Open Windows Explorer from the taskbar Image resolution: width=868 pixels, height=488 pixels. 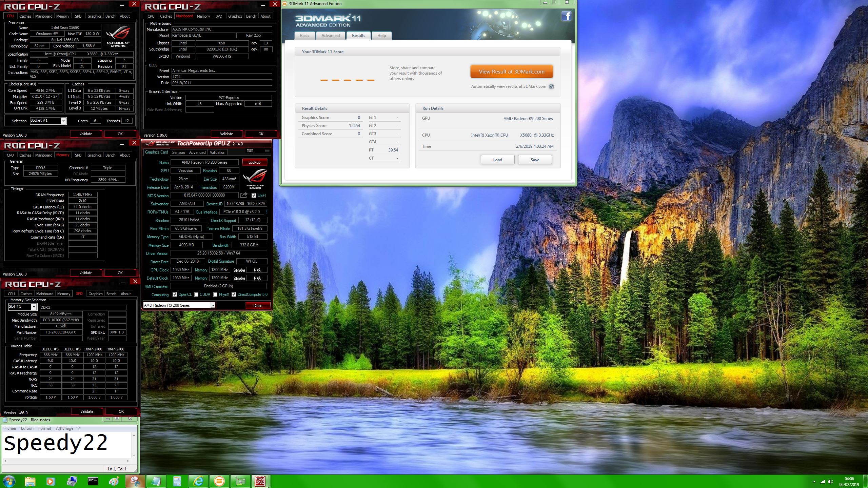[x=30, y=481]
